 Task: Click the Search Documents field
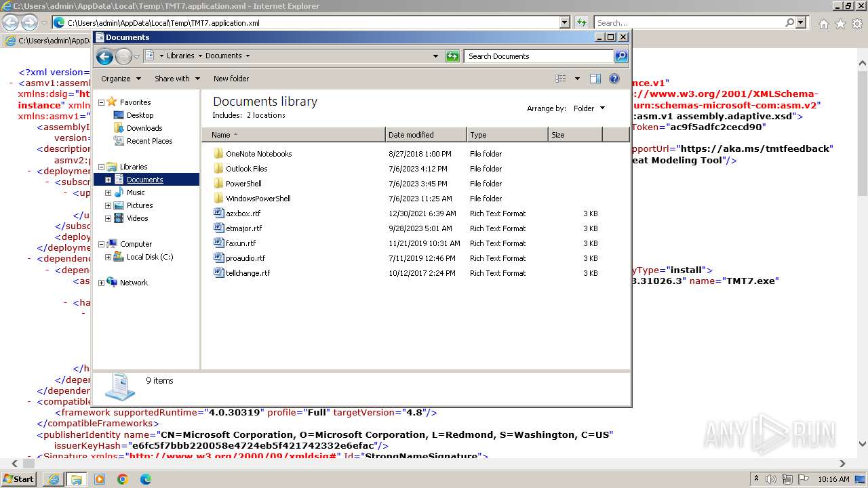(x=539, y=56)
